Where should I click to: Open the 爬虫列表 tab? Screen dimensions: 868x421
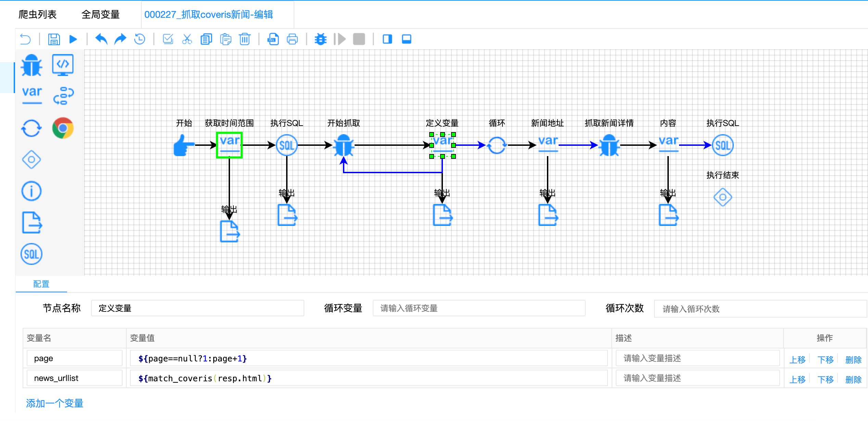tap(38, 14)
